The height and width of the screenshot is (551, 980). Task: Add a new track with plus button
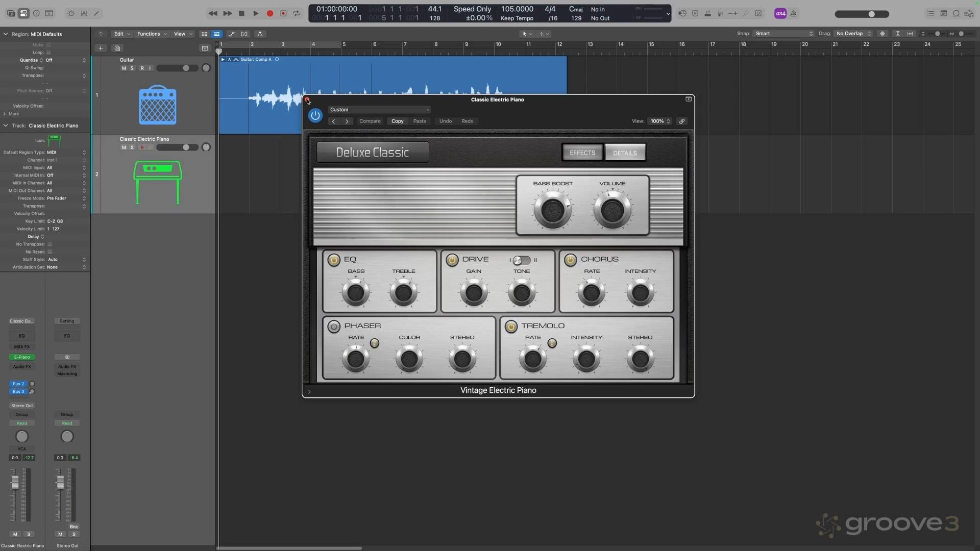[101, 48]
